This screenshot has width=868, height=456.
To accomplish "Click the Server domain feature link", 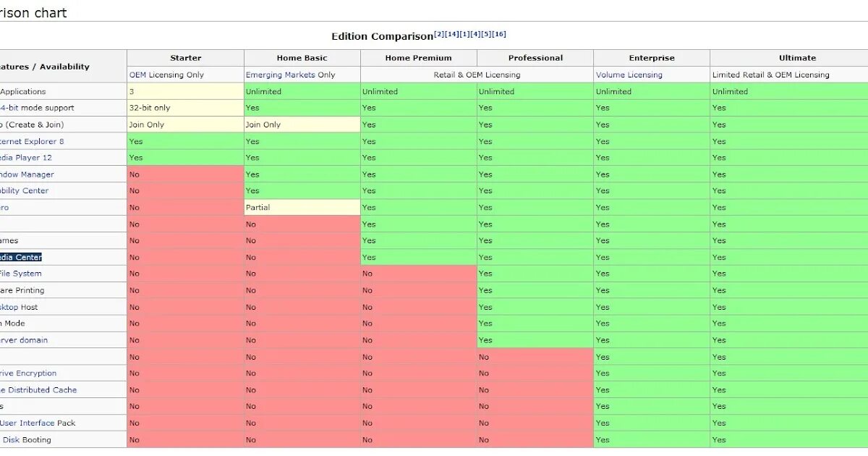I will [24, 340].
